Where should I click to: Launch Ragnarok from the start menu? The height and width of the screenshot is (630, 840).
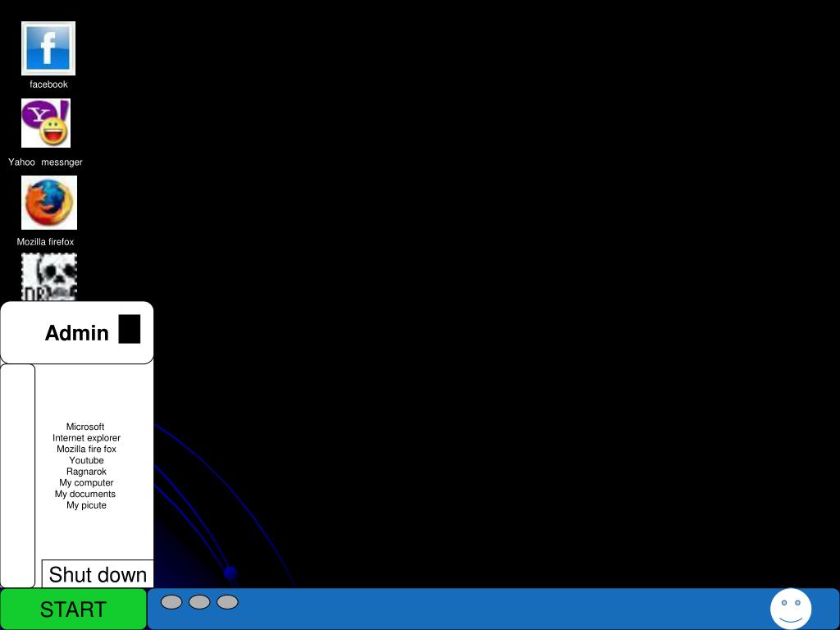86,472
